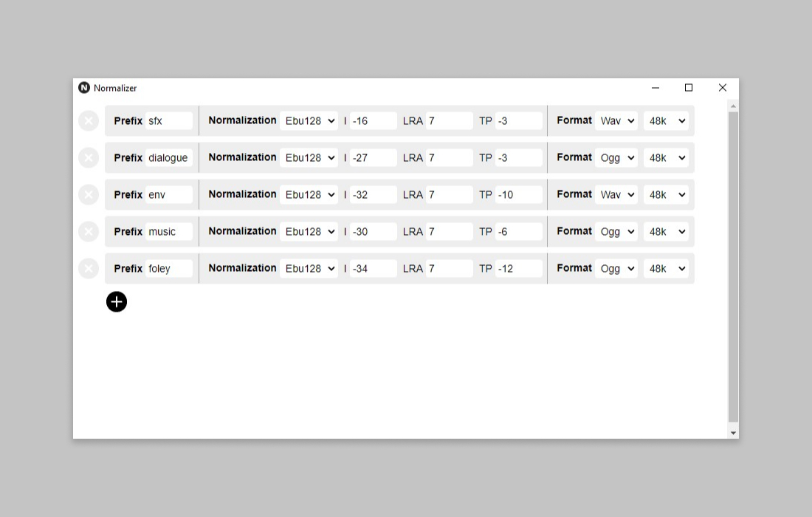Click the scrollbar down arrow

click(732, 432)
